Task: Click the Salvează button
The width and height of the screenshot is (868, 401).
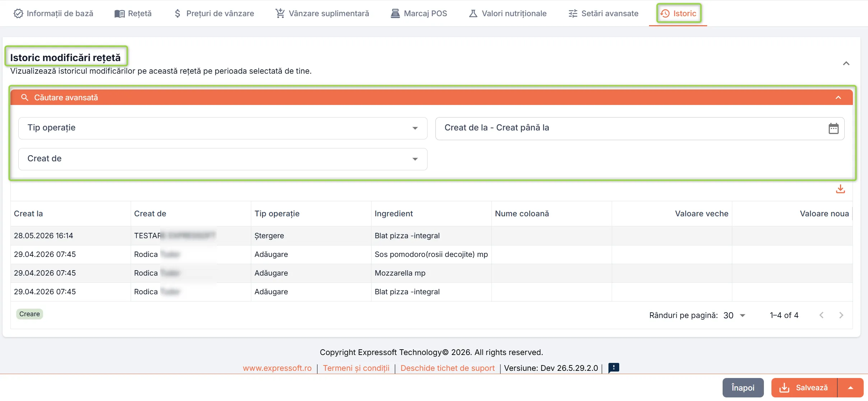Action: [804, 388]
